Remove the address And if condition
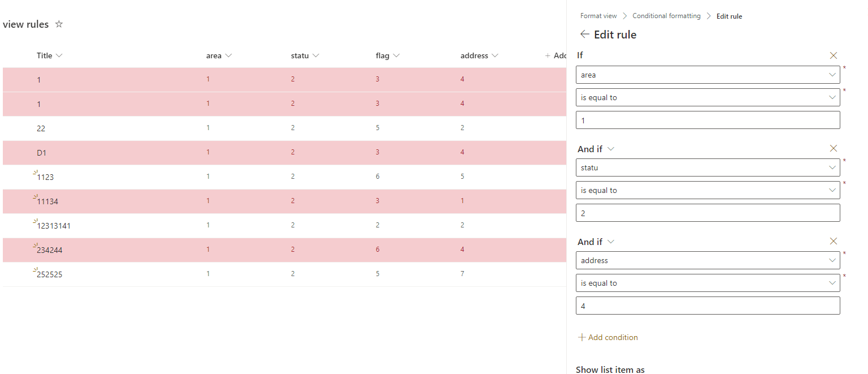 833,241
